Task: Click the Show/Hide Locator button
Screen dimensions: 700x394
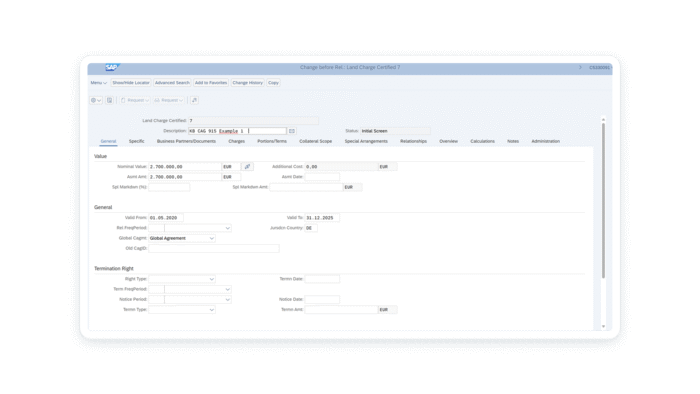Action: click(131, 83)
